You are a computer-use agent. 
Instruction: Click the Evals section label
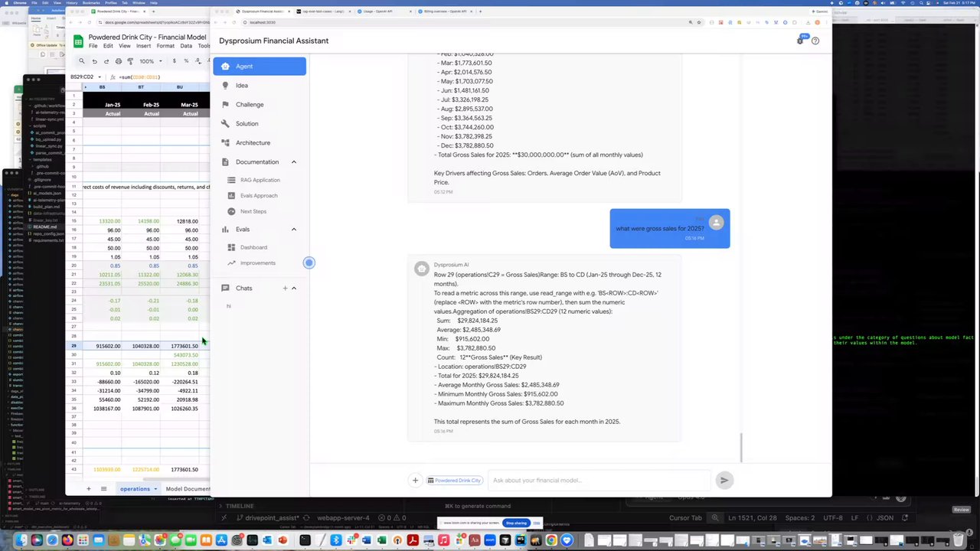coord(242,230)
